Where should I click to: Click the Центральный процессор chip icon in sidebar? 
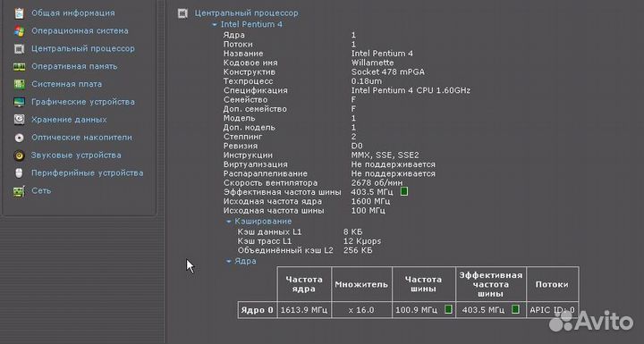[19, 49]
